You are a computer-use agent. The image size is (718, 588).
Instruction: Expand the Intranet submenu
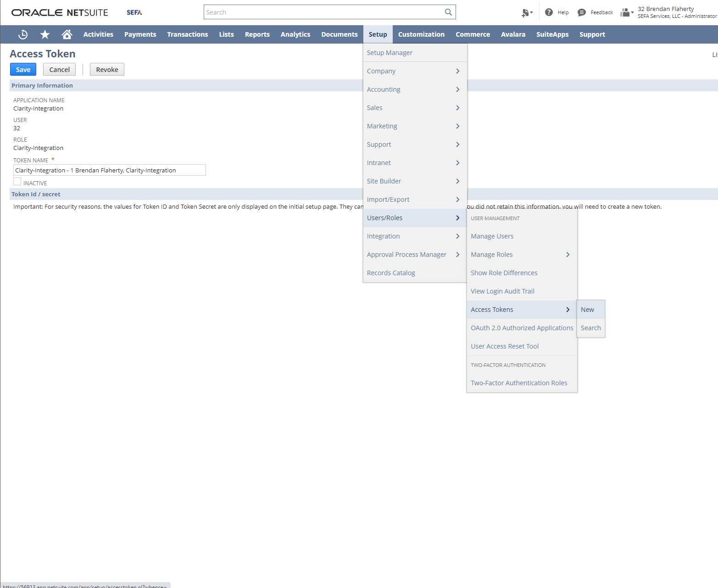415,163
